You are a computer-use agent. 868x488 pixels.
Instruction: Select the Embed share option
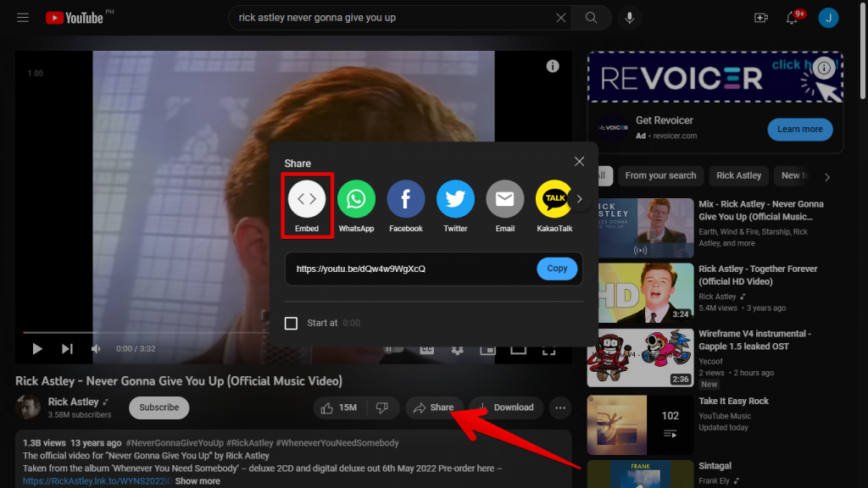pos(306,199)
